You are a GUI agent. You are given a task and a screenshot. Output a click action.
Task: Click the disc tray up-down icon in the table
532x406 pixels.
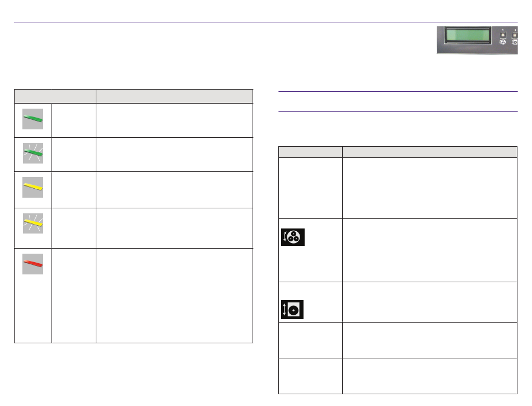[x=292, y=310]
